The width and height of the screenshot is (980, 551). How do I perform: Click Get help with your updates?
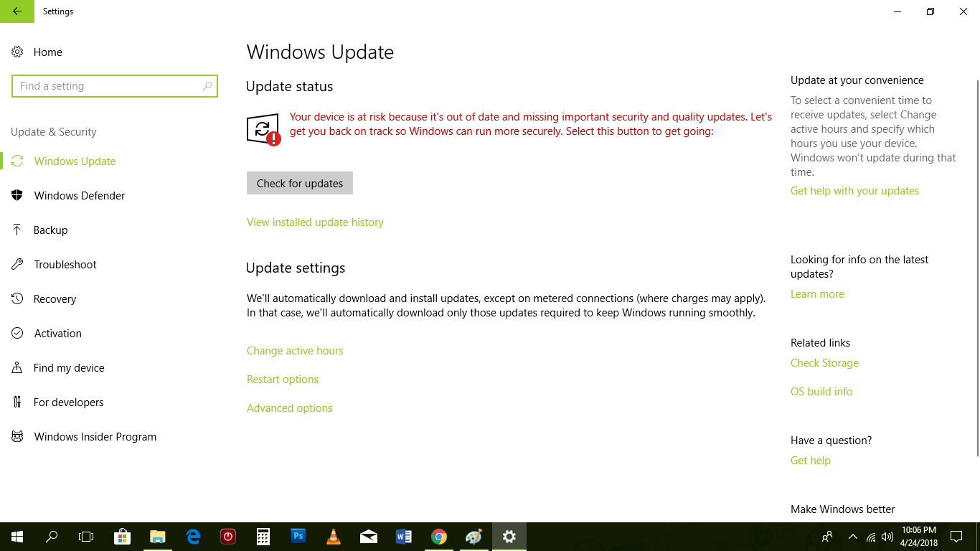coord(854,191)
